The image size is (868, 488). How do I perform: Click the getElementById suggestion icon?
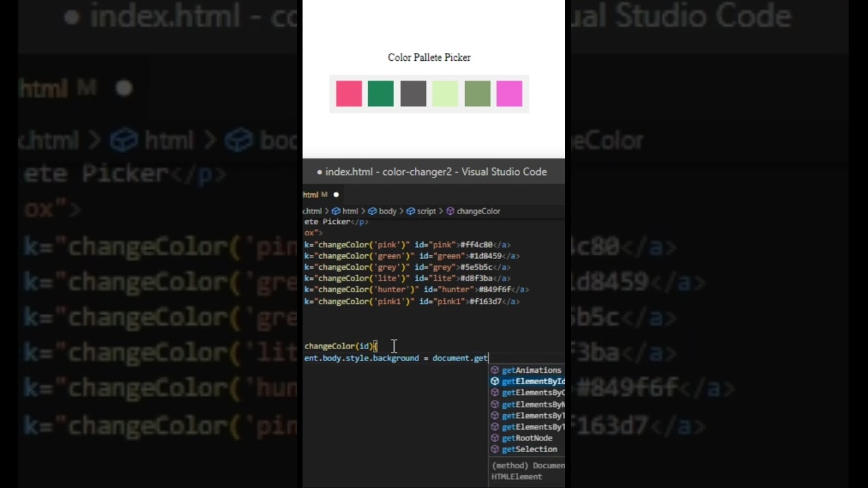point(495,382)
